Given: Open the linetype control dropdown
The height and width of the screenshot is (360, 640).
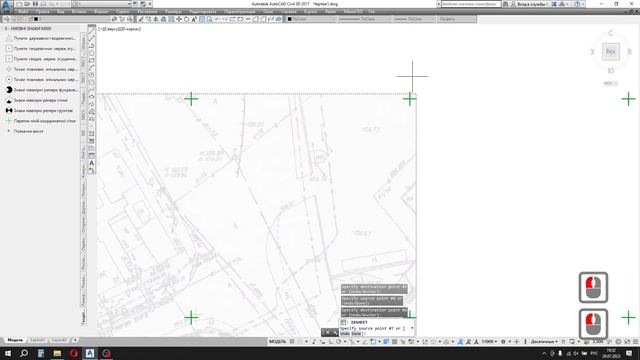Looking at the screenshot, I should (x=365, y=19).
